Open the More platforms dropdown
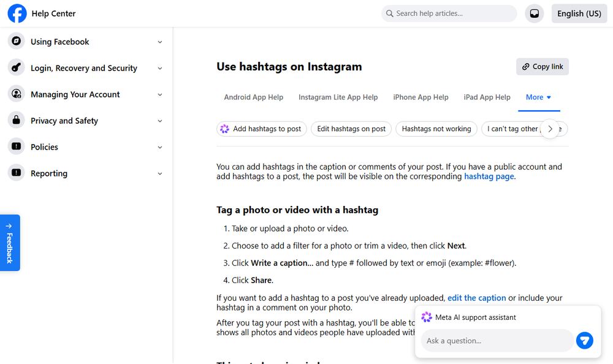 pos(539,97)
